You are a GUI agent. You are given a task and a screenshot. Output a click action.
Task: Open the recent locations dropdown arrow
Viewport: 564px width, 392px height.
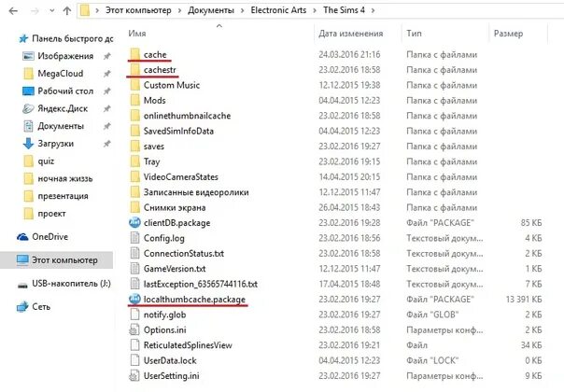click(x=52, y=11)
